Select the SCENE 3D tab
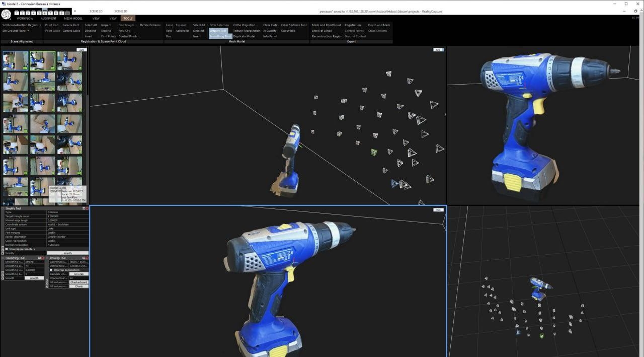Image resolution: width=644 pixels, height=357 pixels. (121, 11)
